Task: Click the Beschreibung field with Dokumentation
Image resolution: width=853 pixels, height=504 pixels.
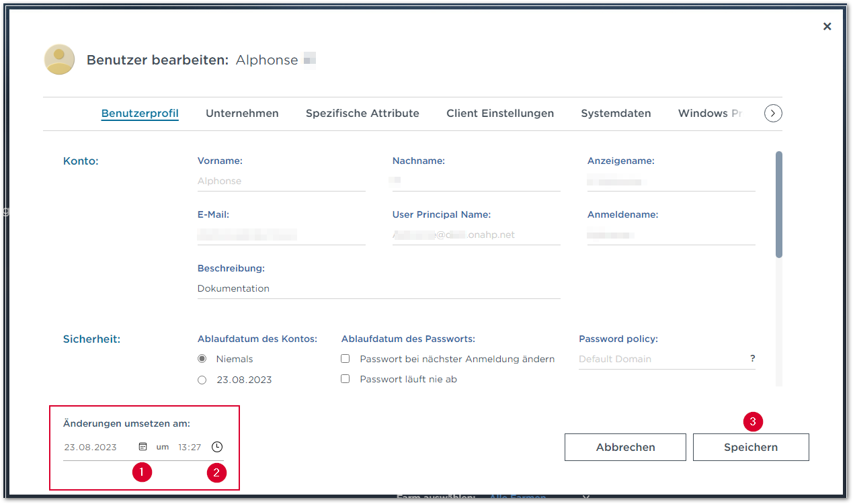Action: tap(379, 289)
